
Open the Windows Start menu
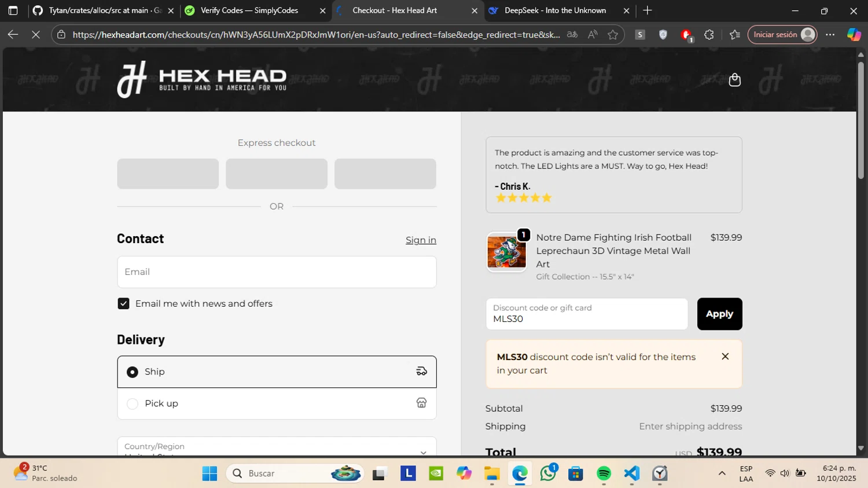(209, 474)
